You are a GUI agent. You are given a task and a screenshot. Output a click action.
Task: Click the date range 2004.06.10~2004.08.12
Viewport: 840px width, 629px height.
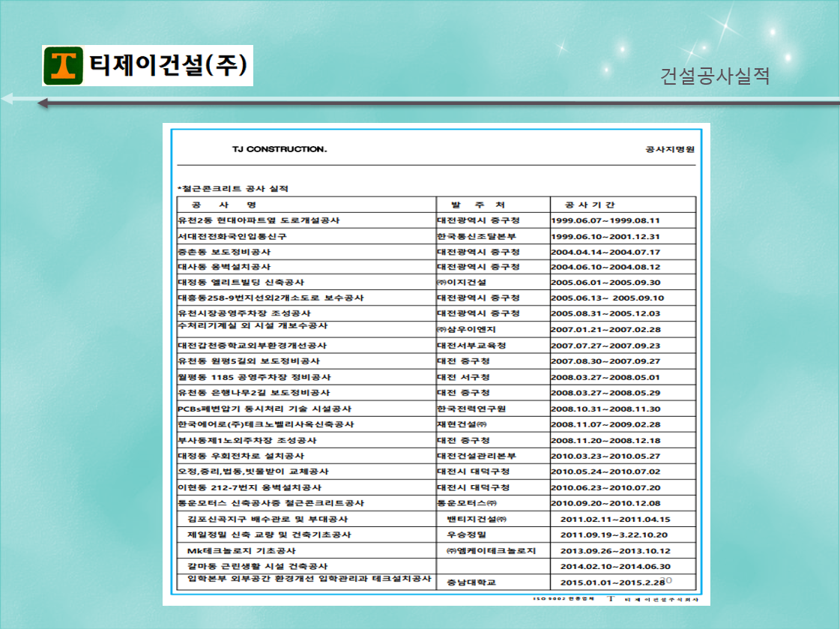click(605, 267)
